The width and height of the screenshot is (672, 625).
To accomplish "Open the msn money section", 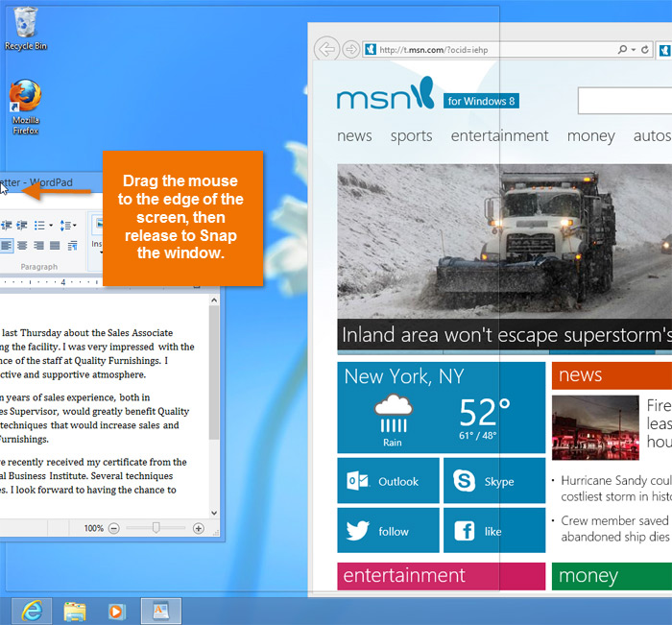I will (591, 136).
